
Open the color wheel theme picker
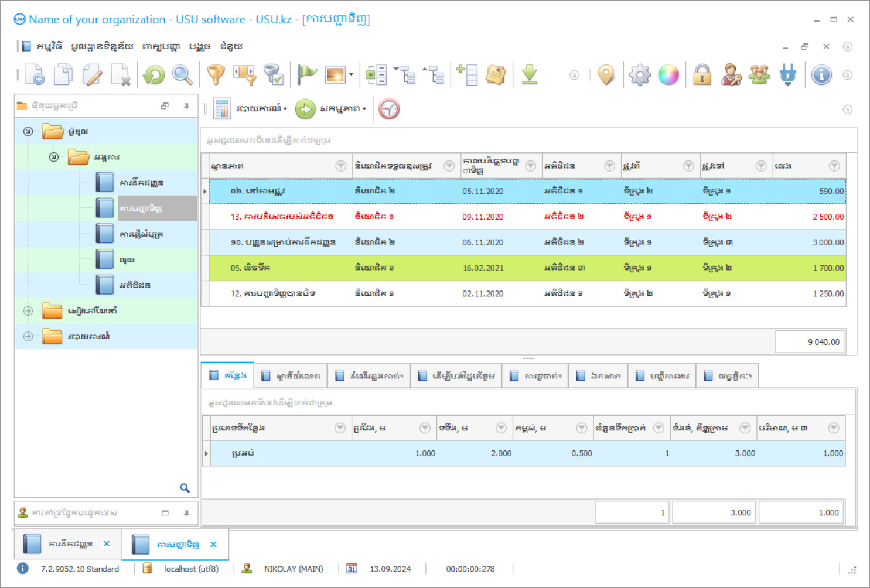[668, 74]
